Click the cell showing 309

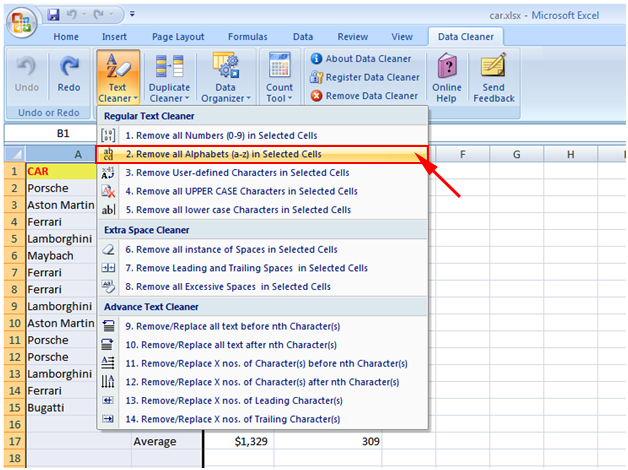click(328, 441)
